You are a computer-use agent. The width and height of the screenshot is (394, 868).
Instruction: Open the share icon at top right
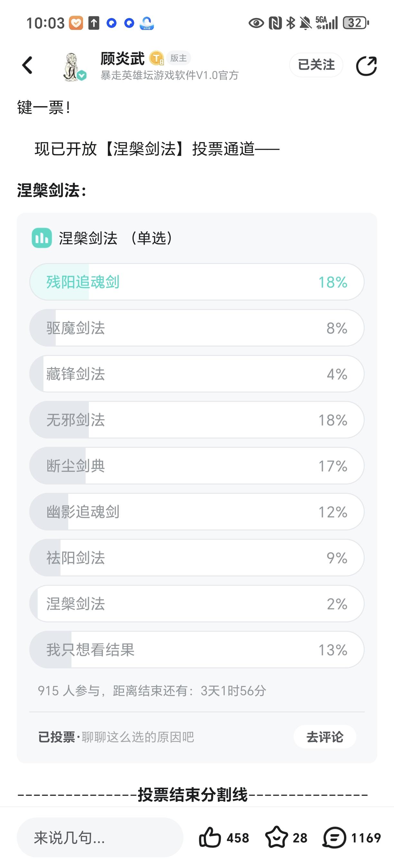coord(366,65)
